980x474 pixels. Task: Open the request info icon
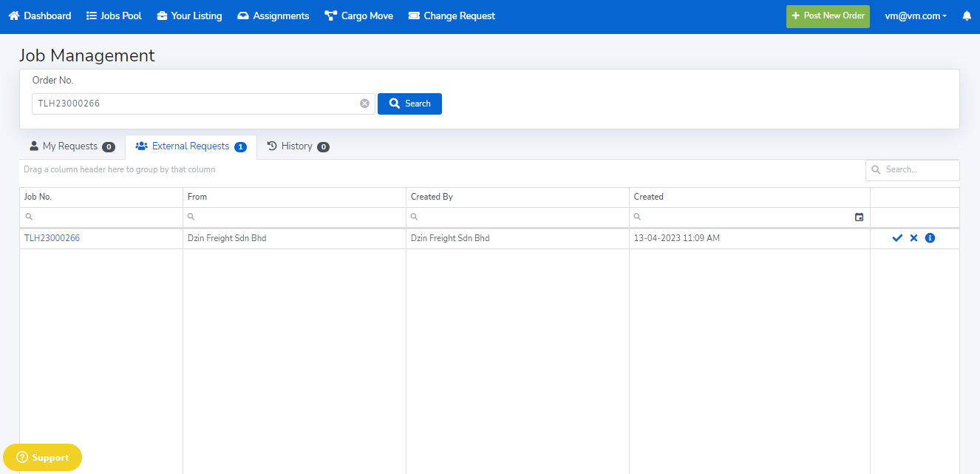(930, 238)
